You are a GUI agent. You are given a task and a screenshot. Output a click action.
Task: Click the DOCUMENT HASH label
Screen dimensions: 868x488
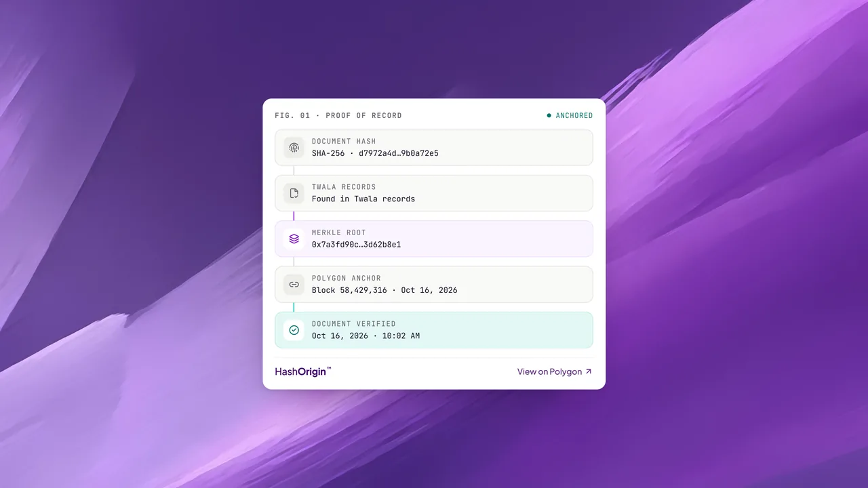click(344, 141)
